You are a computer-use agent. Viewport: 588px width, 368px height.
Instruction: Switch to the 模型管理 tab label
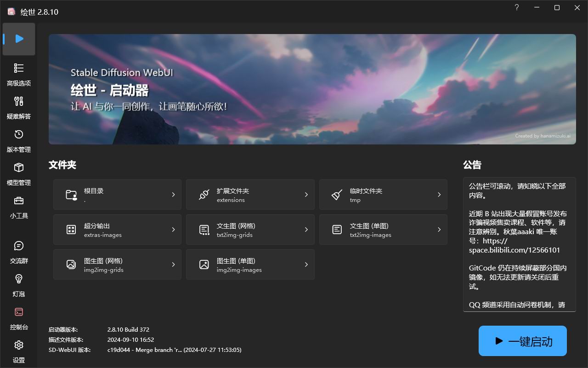pos(19,183)
